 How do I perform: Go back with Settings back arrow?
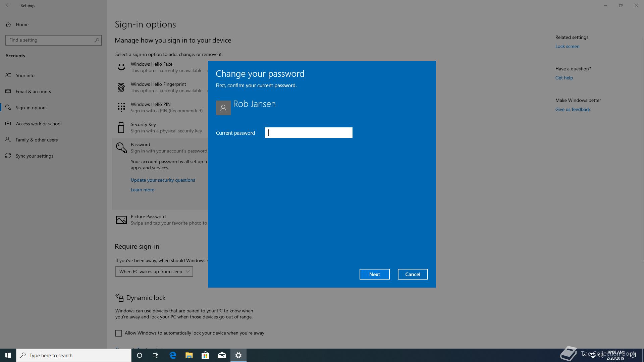[x=8, y=5]
